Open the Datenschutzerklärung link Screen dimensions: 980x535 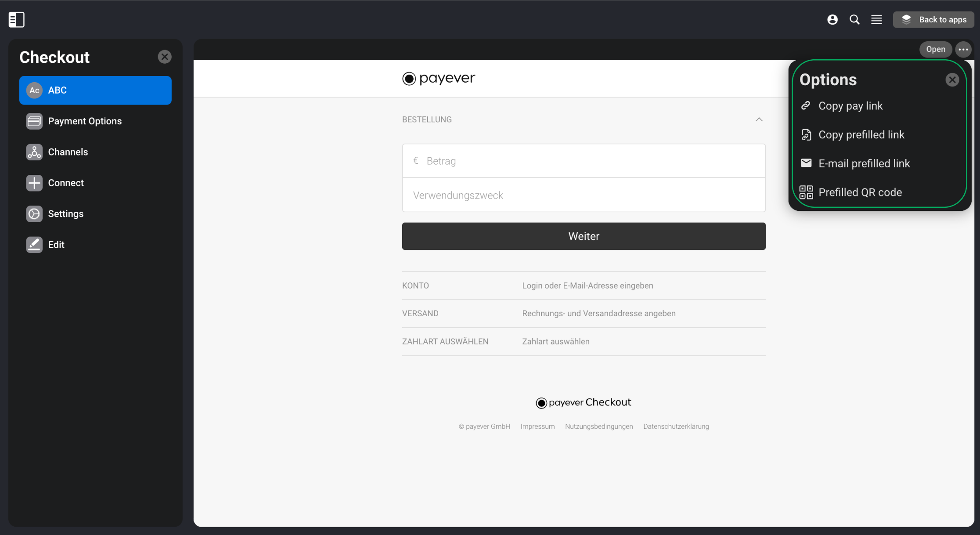pos(676,426)
